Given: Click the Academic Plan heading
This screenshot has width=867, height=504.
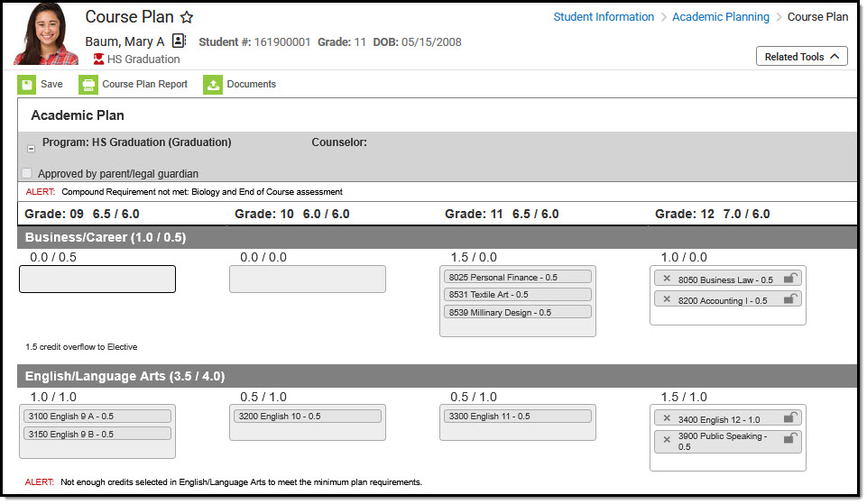Looking at the screenshot, I should coord(78,115).
